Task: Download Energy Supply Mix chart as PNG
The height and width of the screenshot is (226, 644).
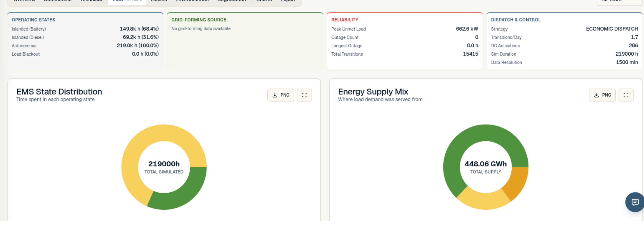Action: click(602, 95)
